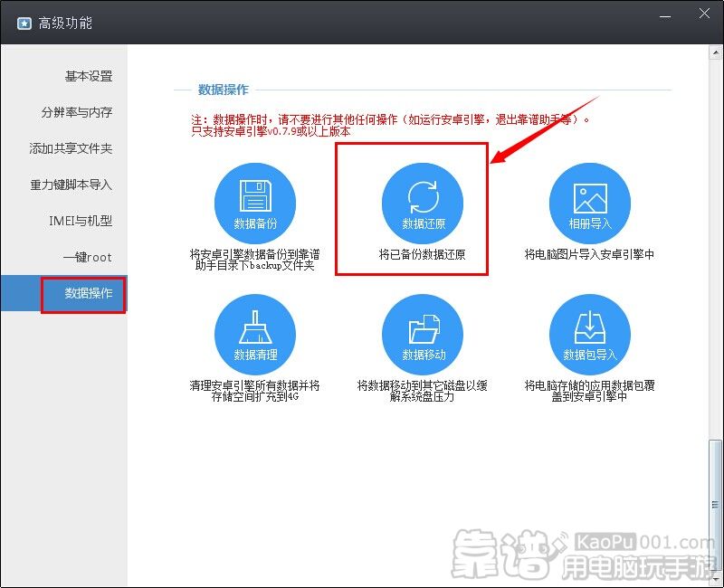Open the 相册导入 album import icon
The image size is (724, 588).
point(590,203)
